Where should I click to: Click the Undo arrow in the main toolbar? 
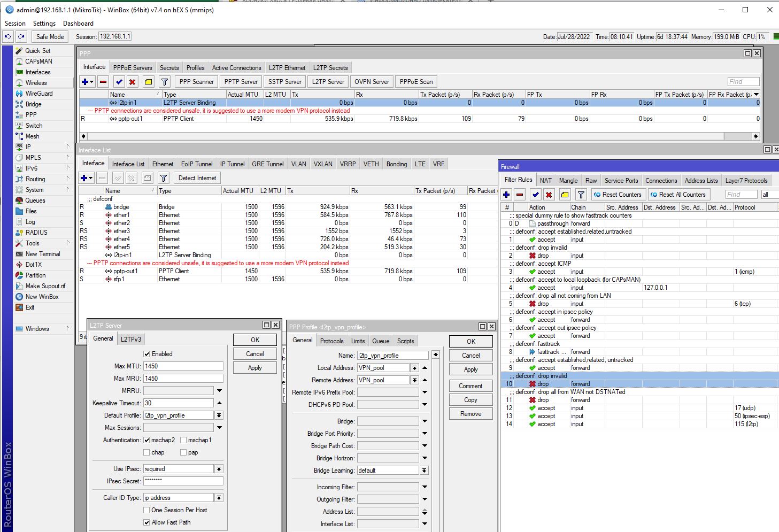click(x=7, y=37)
